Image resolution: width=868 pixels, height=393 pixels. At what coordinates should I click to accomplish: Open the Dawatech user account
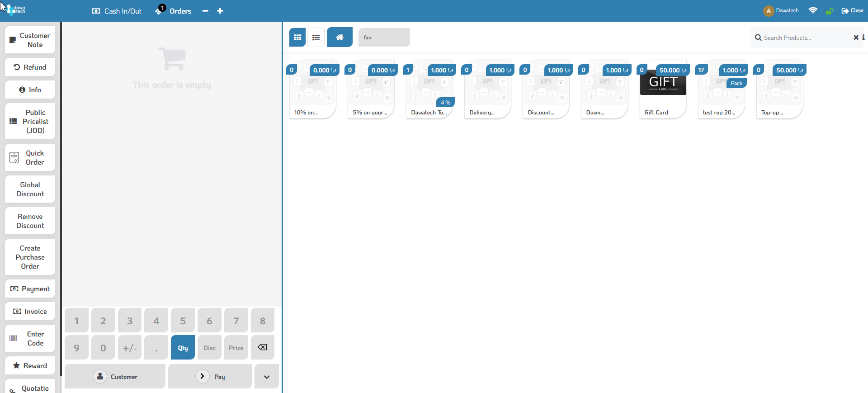point(781,11)
